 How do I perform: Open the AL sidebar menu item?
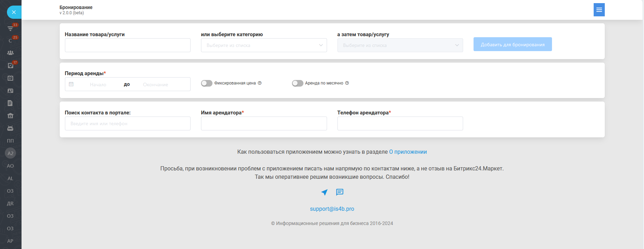click(10, 178)
